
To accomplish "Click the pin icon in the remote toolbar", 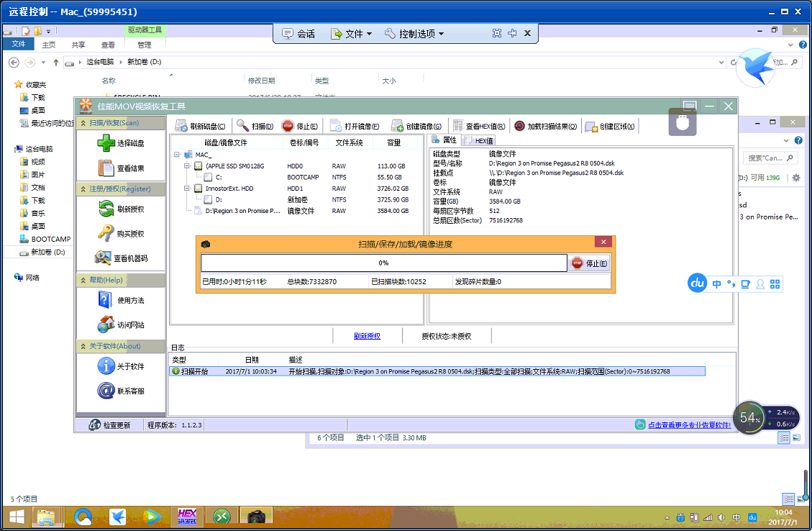I will click(512, 33).
